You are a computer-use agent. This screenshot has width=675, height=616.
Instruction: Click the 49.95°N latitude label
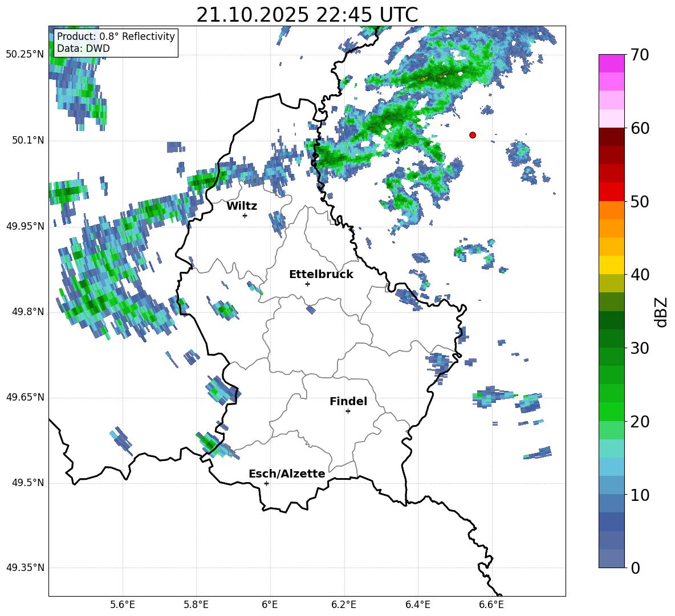click(25, 226)
